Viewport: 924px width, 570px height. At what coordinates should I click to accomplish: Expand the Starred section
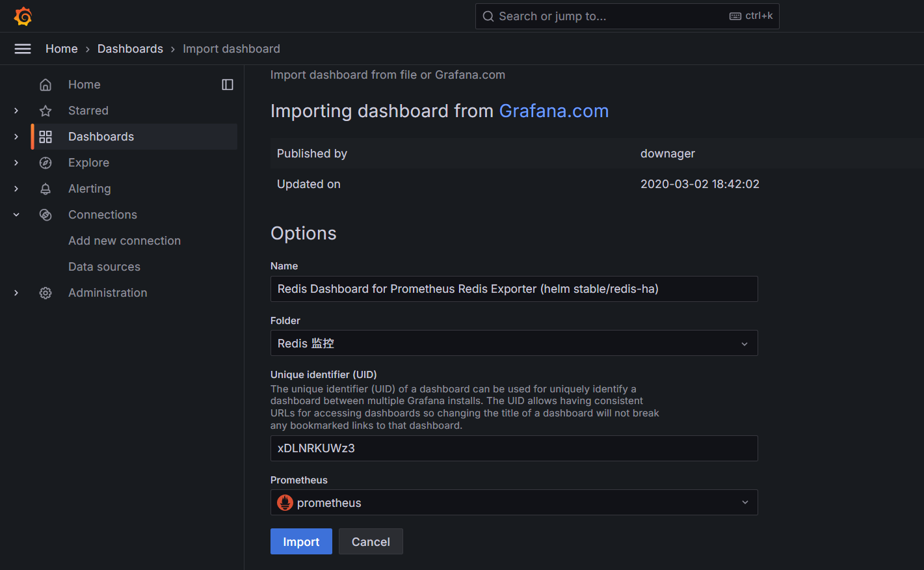coord(16,111)
